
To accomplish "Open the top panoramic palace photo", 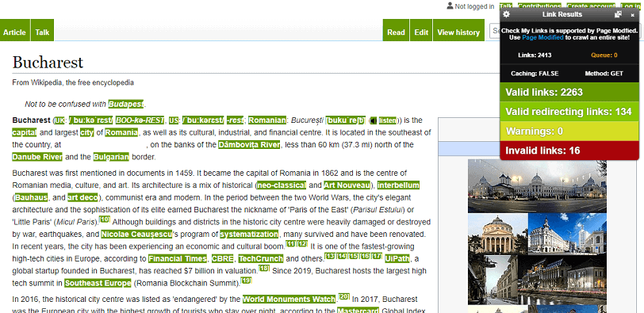I will pyautogui.click(x=537, y=186).
